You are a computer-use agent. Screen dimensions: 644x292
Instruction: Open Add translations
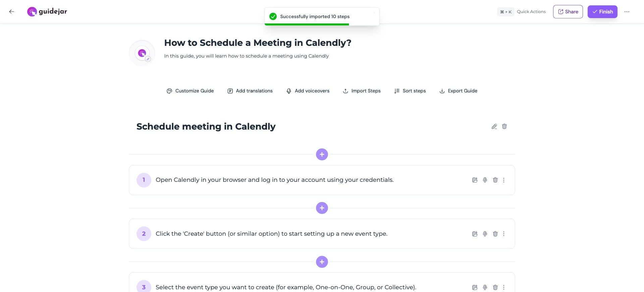(x=250, y=91)
